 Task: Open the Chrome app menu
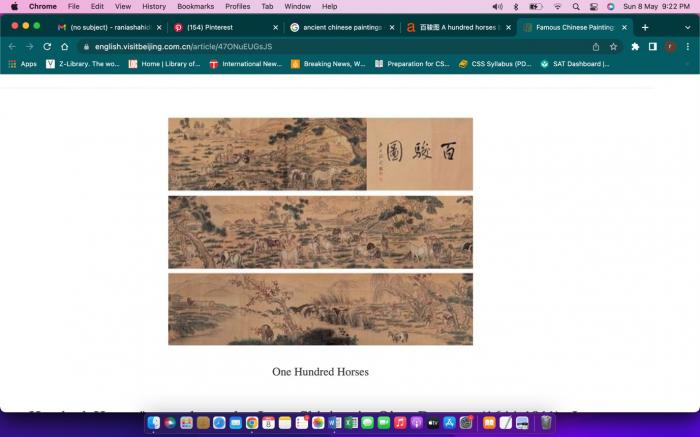(x=43, y=6)
